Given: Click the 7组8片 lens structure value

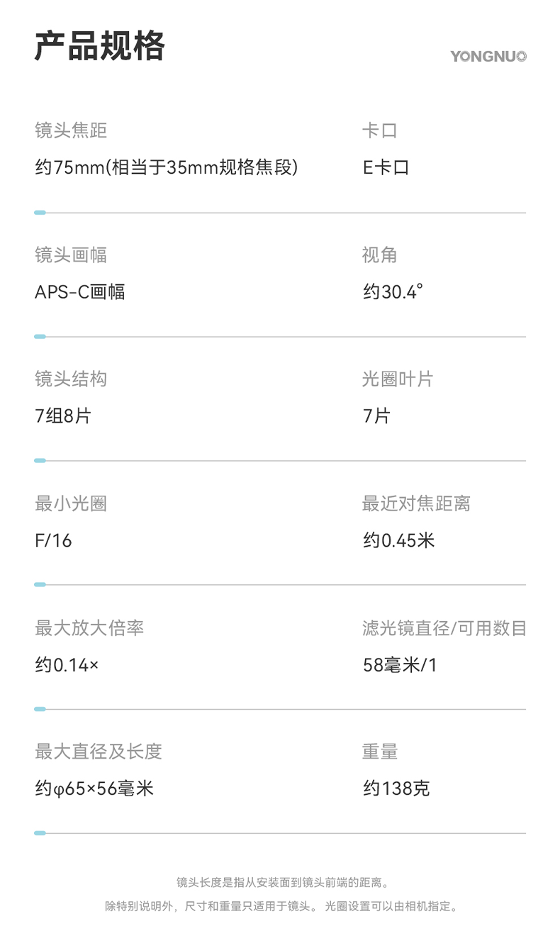Looking at the screenshot, I should (63, 416).
